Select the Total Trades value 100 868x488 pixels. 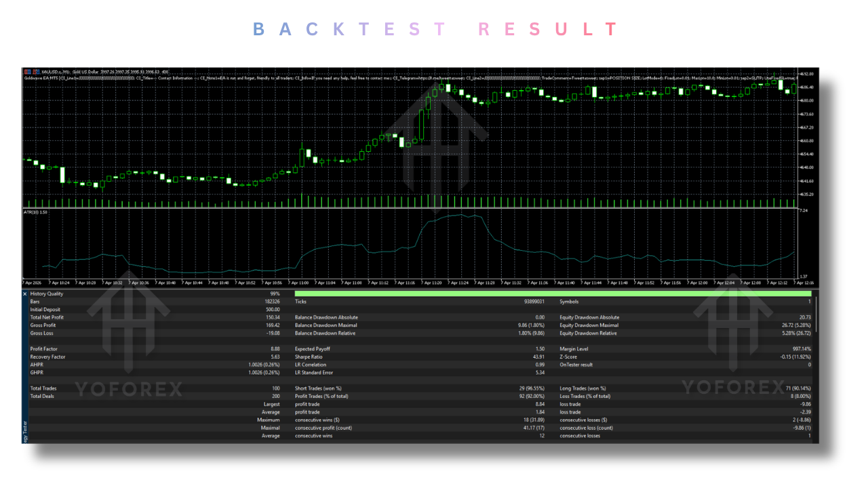click(x=276, y=388)
